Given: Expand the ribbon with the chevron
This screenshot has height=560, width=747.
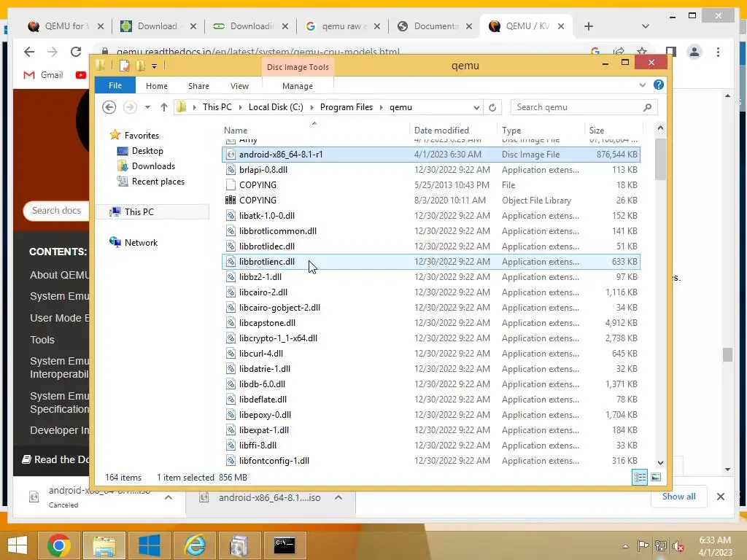Looking at the screenshot, I should click(x=642, y=85).
